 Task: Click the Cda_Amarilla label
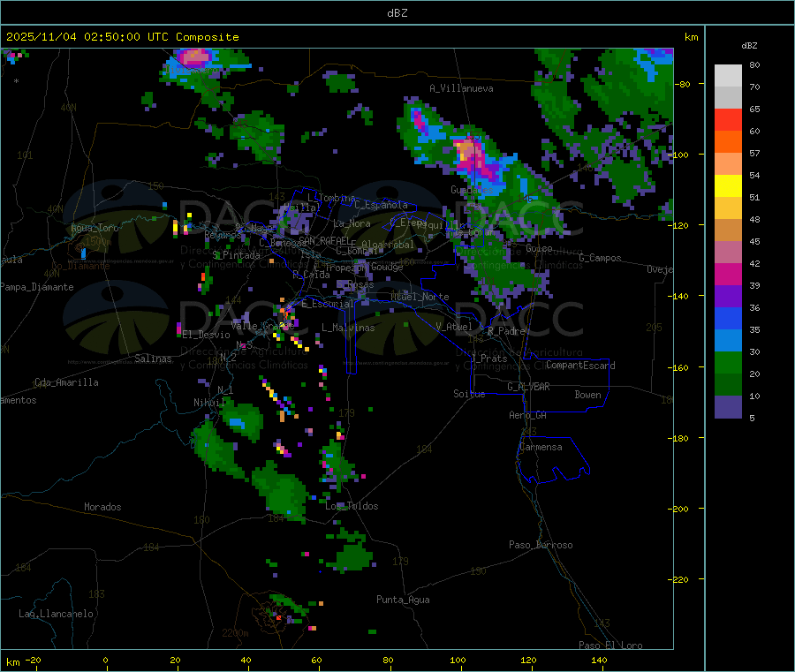click(66, 382)
